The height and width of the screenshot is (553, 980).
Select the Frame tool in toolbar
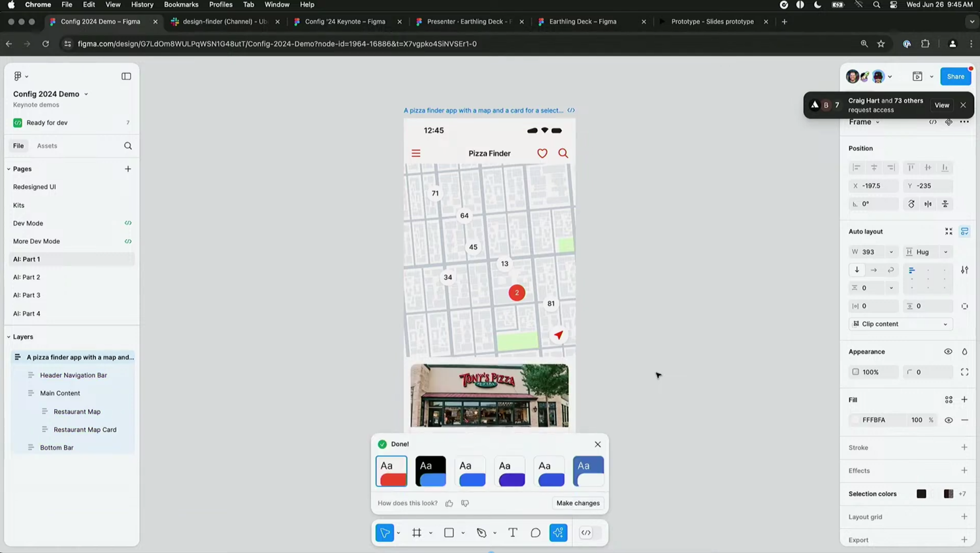(417, 533)
